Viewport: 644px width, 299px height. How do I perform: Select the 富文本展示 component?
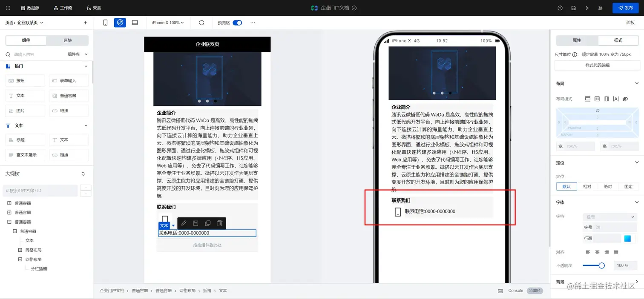click(x=25, y=155)
